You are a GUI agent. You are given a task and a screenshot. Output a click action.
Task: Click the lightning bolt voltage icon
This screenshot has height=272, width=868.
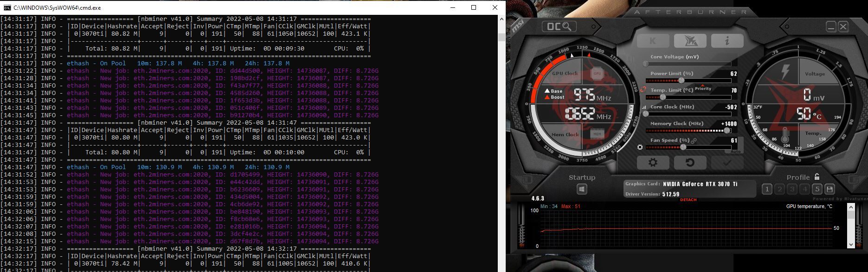(x=785, y=72)
